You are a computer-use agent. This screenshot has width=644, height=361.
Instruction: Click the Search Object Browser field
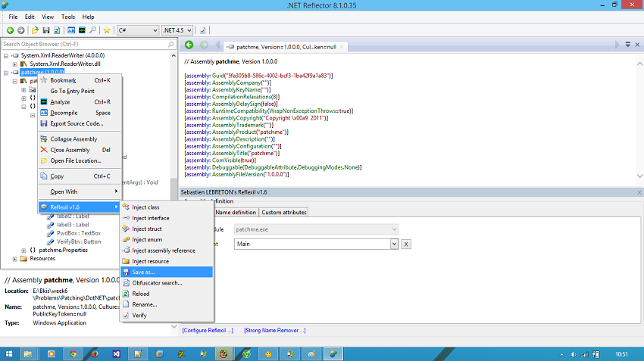coord(89,44)
